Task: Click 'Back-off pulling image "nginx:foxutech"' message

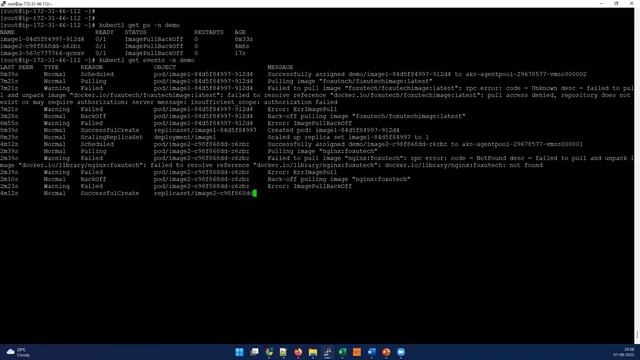Action: pyautogui.click(x=339, y=179)
